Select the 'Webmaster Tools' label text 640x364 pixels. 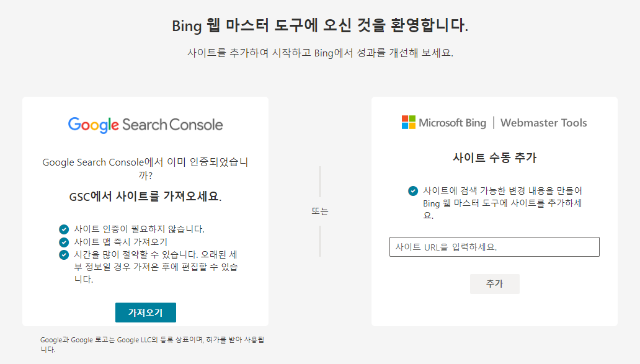pyautogui.click(x=544, y=123)
